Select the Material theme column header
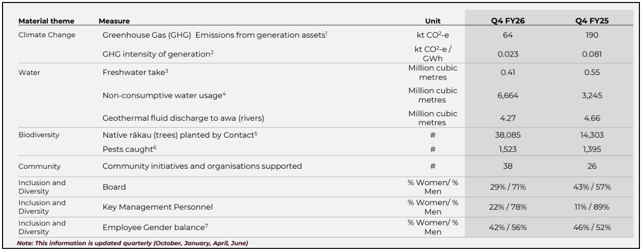644x252 pixels. point(46,21)
